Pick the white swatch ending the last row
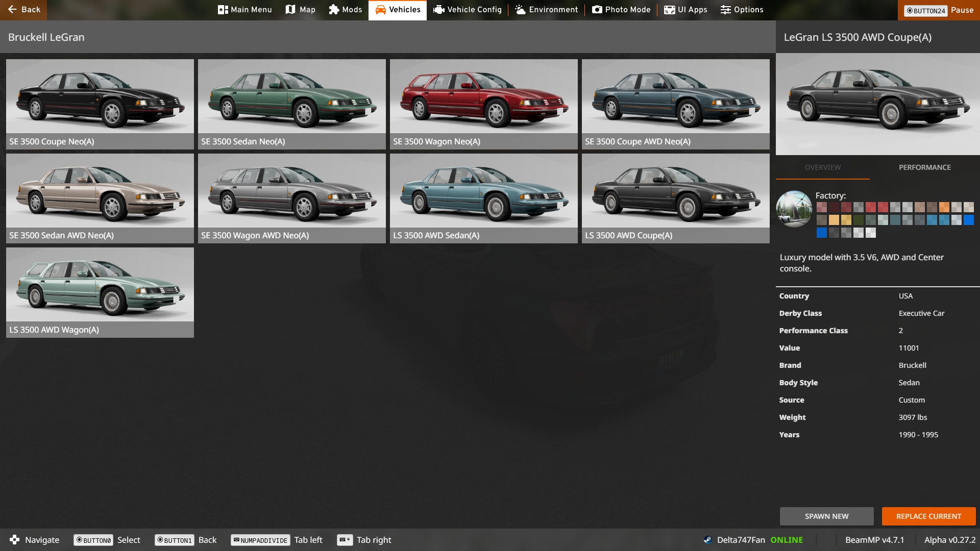This screenshot has width=980, height=551. (x=871, y=233)
